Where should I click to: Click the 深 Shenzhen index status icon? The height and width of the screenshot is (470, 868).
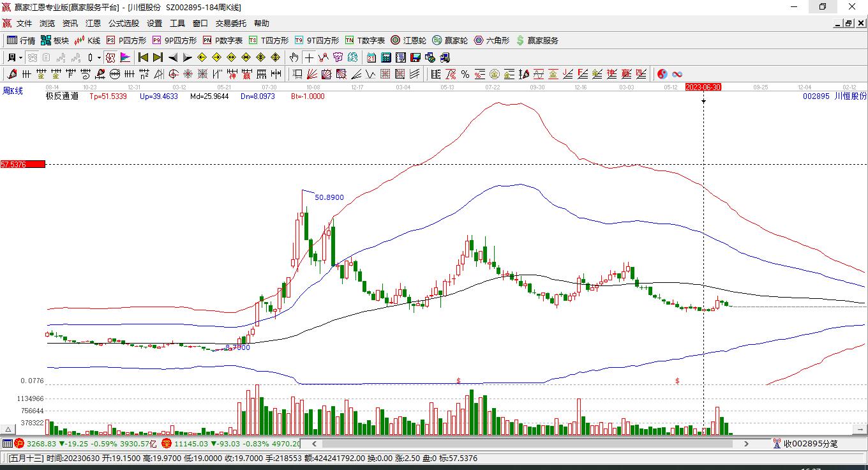[x=167, y=443]
